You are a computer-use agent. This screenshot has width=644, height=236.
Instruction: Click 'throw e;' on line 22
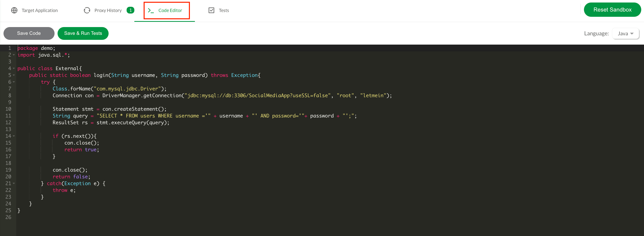(x=64, y=190)
